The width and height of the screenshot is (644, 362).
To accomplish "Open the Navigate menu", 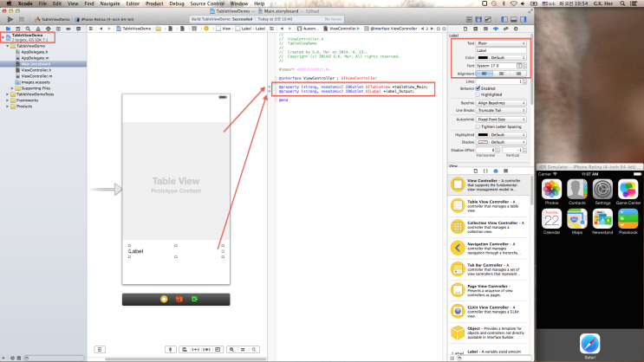I will pos(110,3).
